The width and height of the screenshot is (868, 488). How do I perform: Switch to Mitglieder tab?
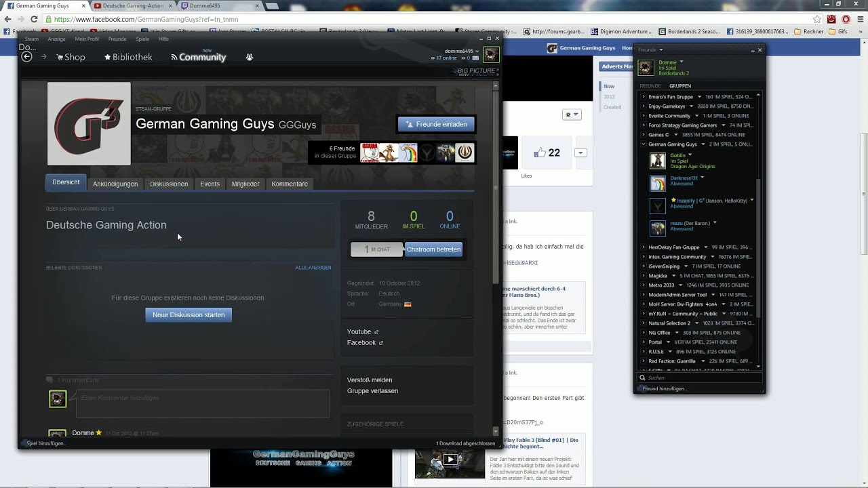click(x=245, y=184)
